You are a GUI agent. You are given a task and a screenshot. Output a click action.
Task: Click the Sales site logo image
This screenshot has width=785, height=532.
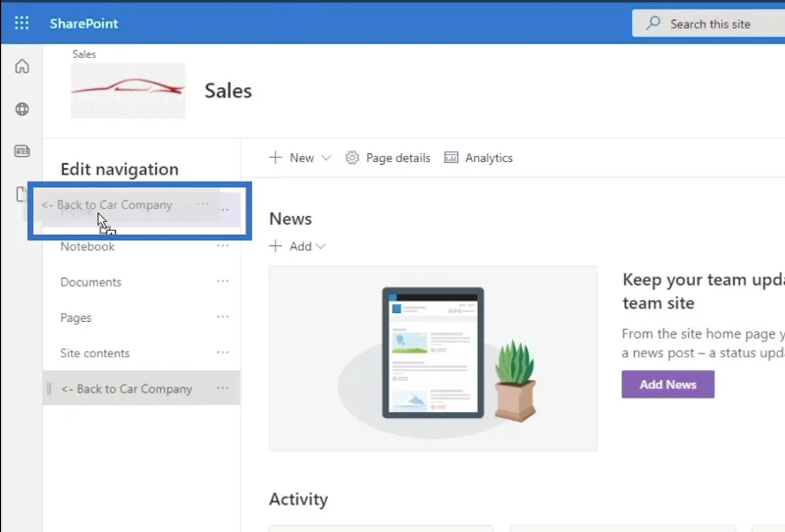(x=129, y=90)
